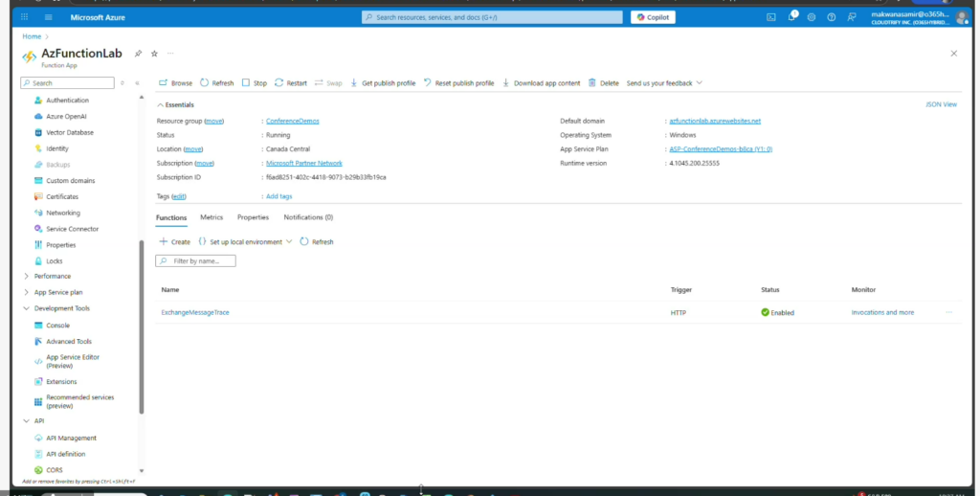Pin AzFunctionLab to dashboard
Image resolution: width=980 pixels, height=496 pixels.
click(138, 54)
